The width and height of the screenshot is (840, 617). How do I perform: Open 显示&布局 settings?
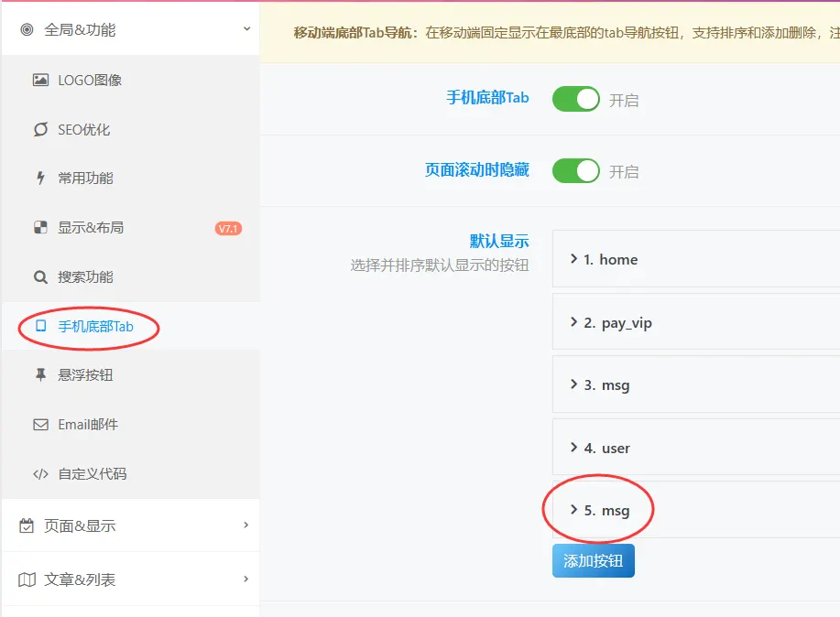(131, 228)
